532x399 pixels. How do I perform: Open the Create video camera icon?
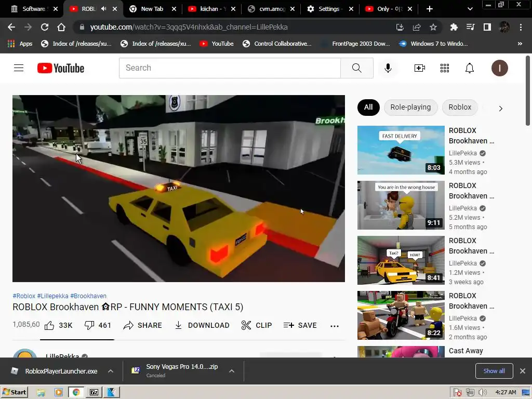click(420, 68)
